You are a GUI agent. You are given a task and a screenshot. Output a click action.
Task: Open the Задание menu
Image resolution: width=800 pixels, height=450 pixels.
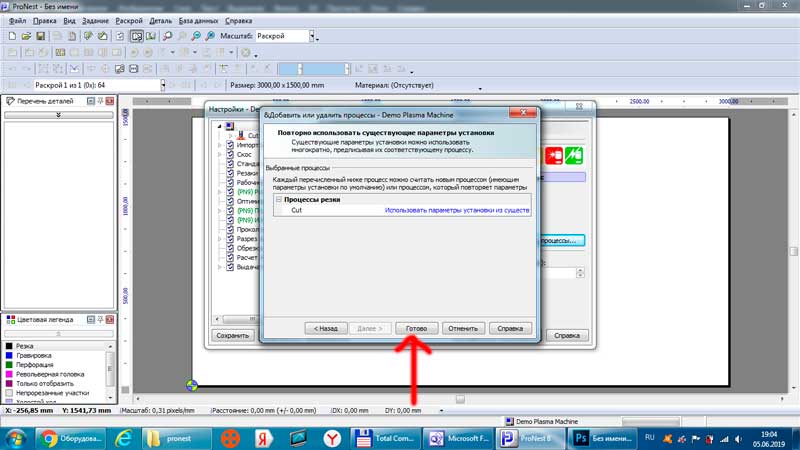coord(95,21)
